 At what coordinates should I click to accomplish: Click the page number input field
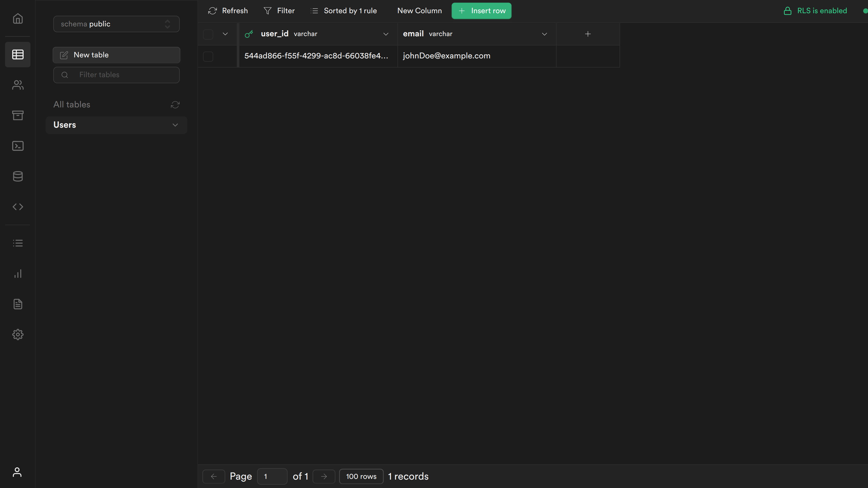(272, 476)
